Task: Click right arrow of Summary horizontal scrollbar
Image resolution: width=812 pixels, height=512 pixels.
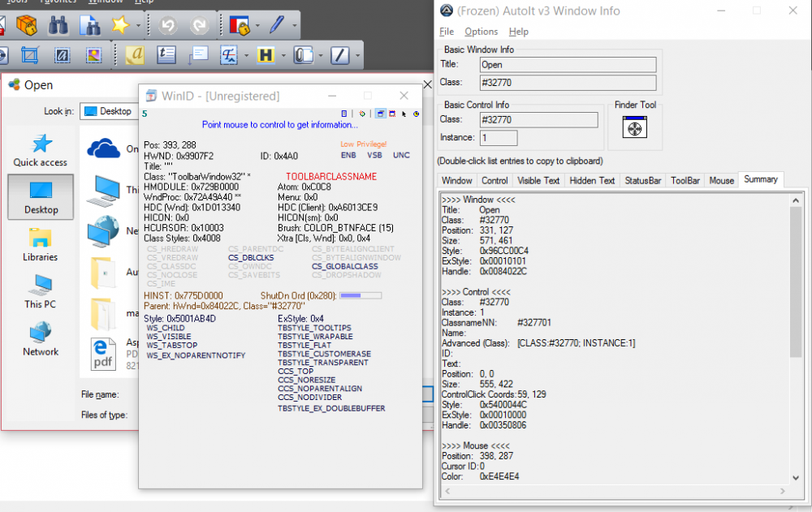Action: (x=783, y=491)
